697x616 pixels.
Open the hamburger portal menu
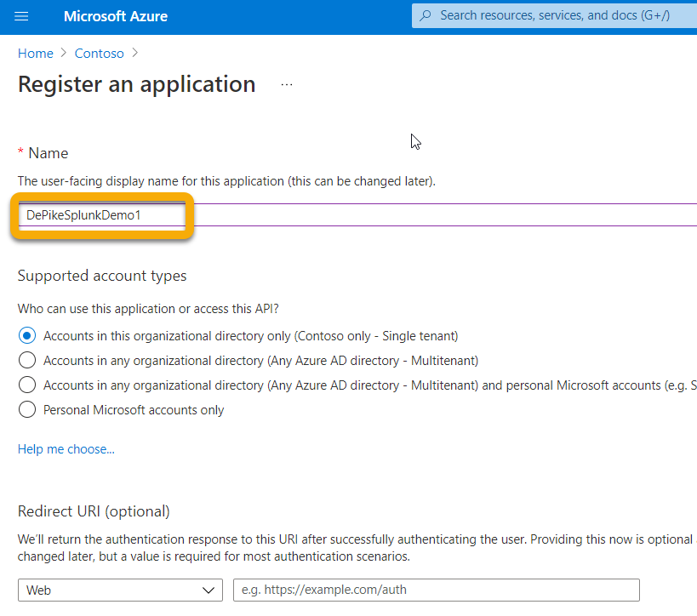pyautogui.click(x=21, y=16)
